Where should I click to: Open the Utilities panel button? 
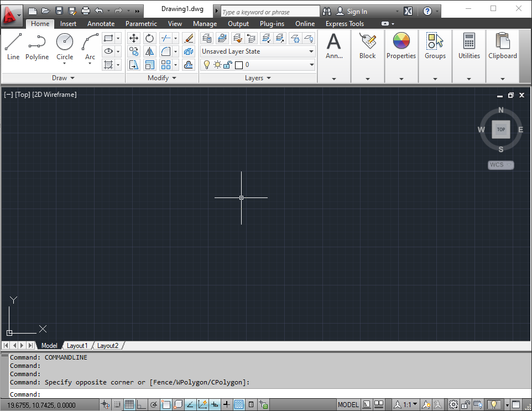(x=469, y=56)
